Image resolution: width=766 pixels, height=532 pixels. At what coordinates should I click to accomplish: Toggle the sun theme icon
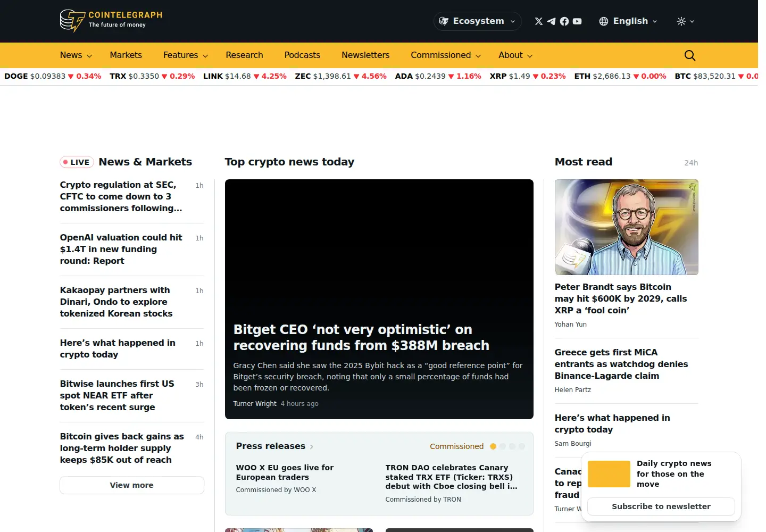[x=681, y=21]
